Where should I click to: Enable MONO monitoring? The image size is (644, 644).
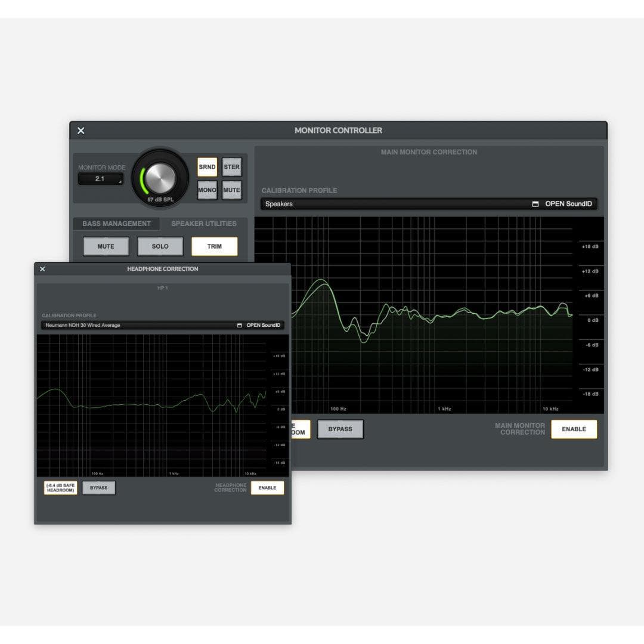pos(207,190)
